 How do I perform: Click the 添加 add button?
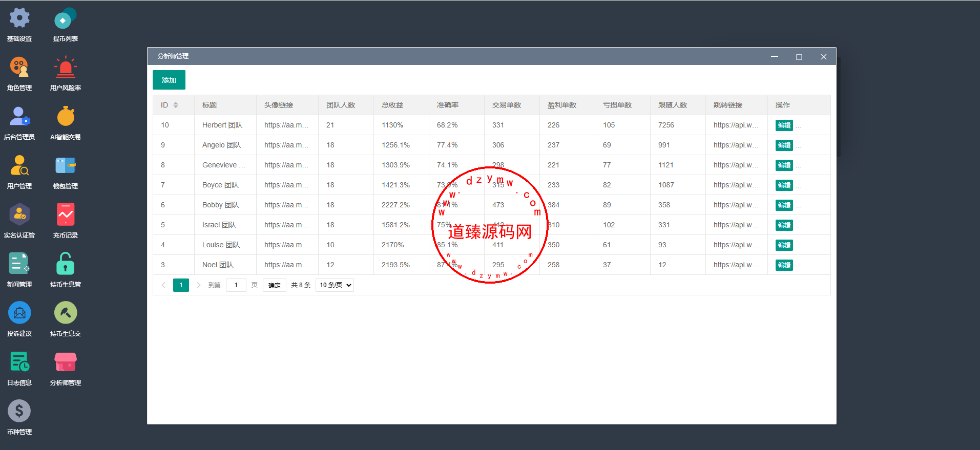tap(169, 80)
